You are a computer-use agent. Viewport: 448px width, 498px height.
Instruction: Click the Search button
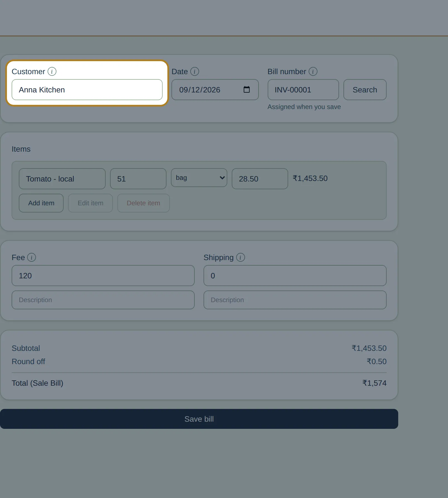pos(365,90)
